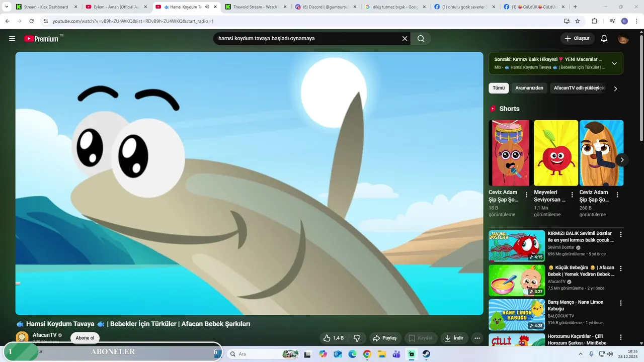This screenshot has width=644, height=362.
Task: Advance the Shorts shelf with next arrow
Action: coord(622,160)
